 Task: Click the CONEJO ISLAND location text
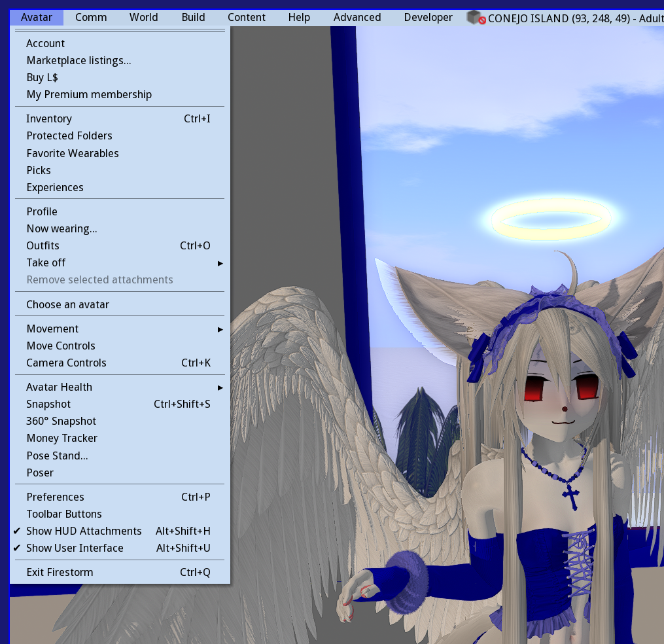click(576, 18)
